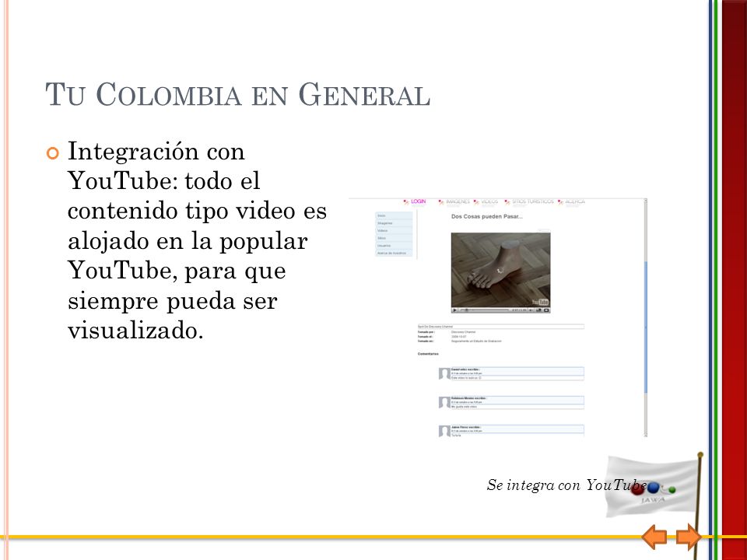Select Acerca de nosotros in embedded sidebar
The image size is (747, 560).
tap(394, 253)
